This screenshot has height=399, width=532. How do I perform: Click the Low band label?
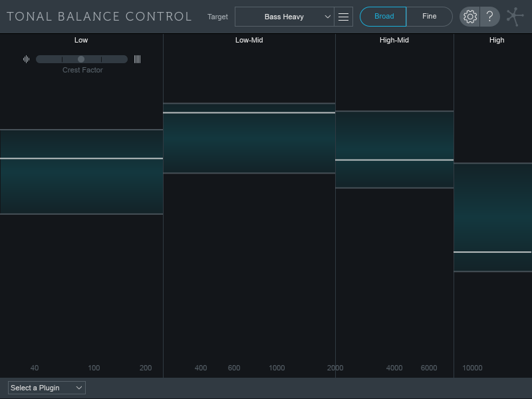point(81,40)
